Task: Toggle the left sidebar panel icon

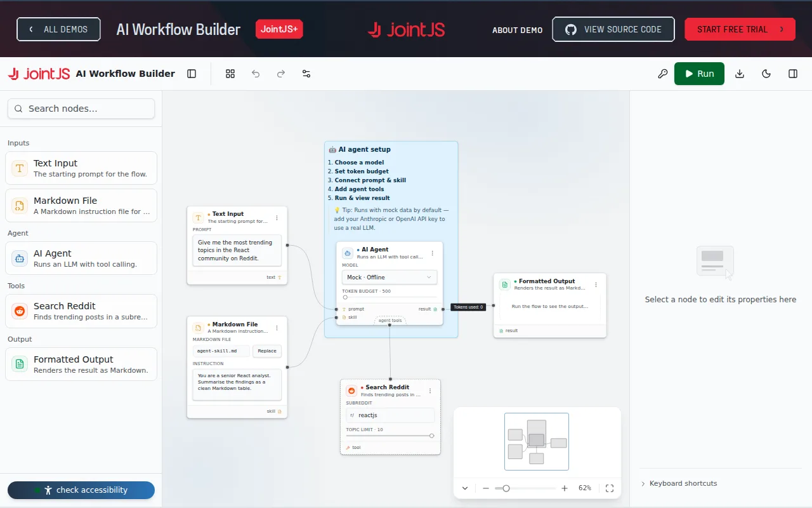Action: (x=192, y=74)
